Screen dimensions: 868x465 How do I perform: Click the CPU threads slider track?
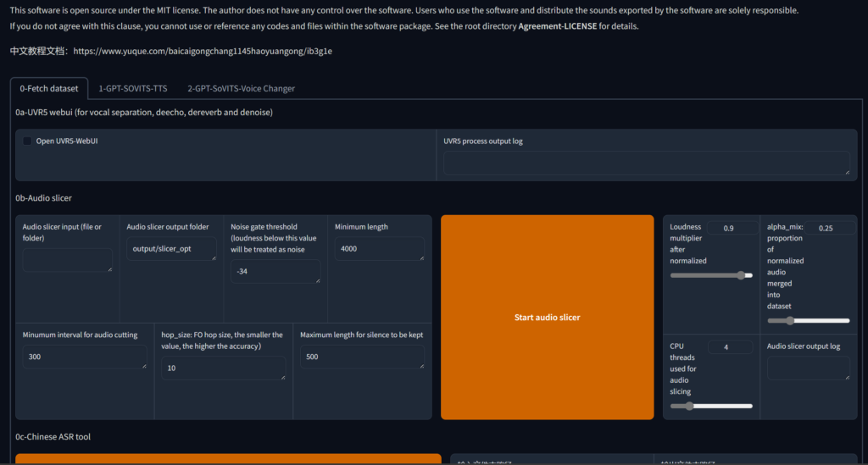[711, 406]
